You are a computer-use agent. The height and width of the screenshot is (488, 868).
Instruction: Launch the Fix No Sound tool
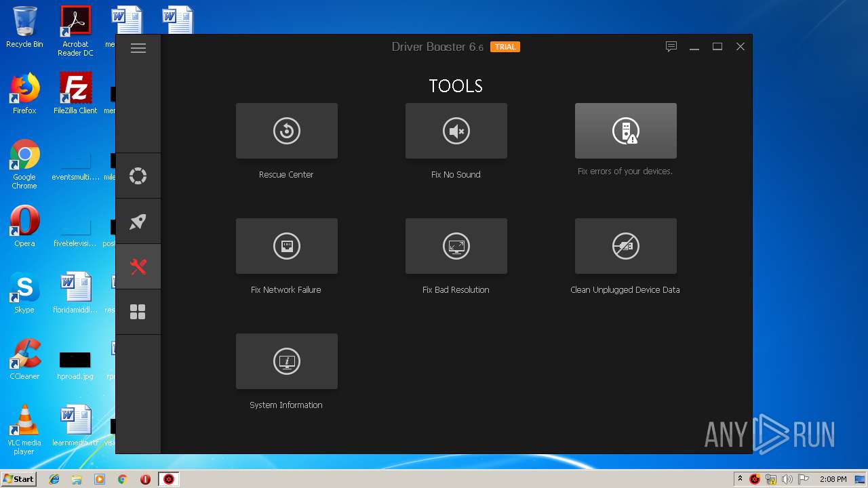(x=456, y=131)
